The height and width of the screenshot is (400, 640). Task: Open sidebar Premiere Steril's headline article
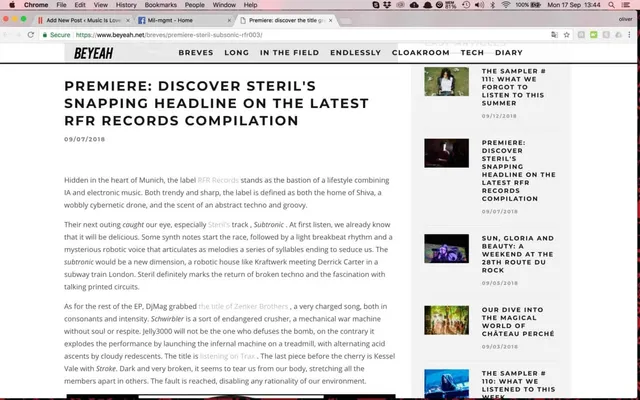(518, 171)
